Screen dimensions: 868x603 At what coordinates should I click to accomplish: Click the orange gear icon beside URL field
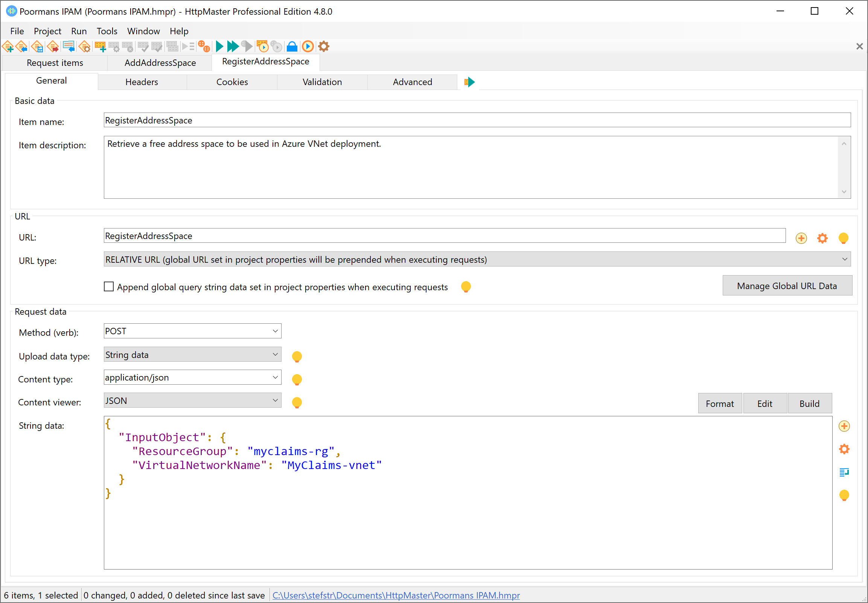[x=822, y=238]
